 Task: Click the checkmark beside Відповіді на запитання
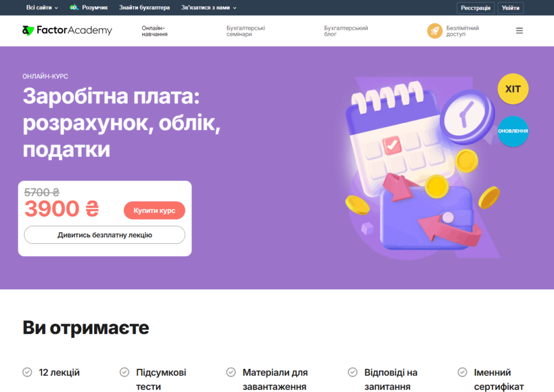tap(353, 372)
